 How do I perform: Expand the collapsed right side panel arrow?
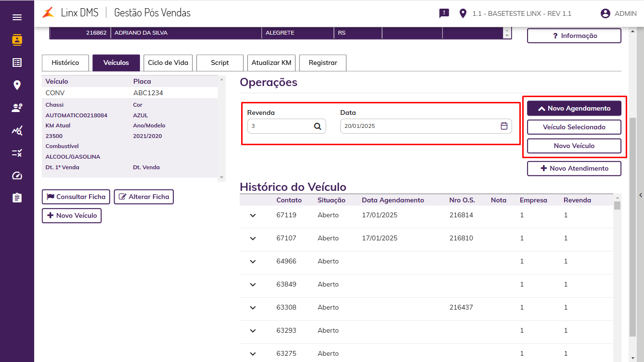click(x=641, y=195)
